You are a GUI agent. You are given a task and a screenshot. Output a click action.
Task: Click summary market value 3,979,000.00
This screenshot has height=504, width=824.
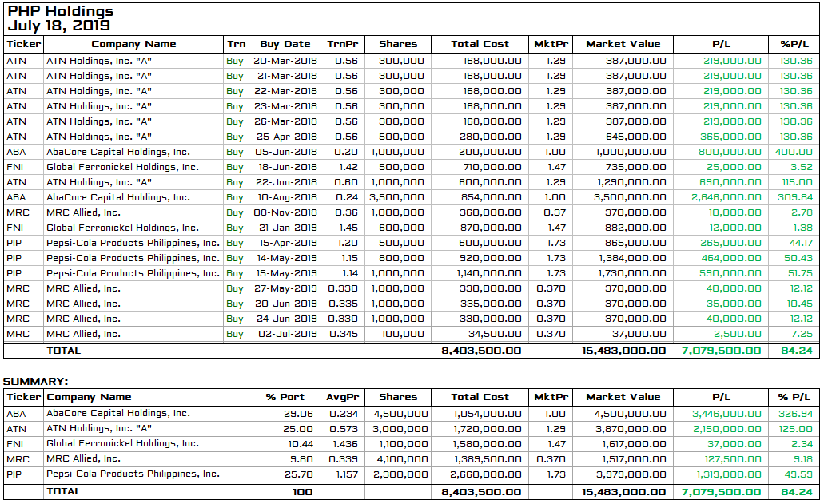coord(631,475)
